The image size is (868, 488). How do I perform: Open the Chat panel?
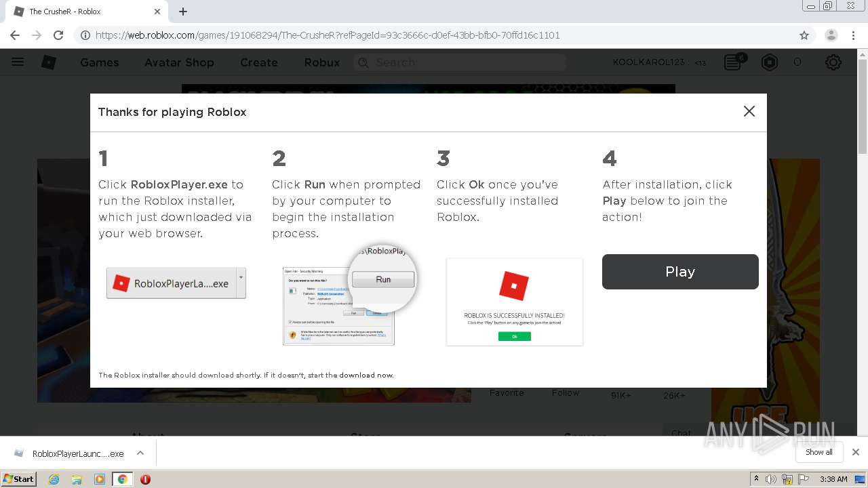click(681, 433)
